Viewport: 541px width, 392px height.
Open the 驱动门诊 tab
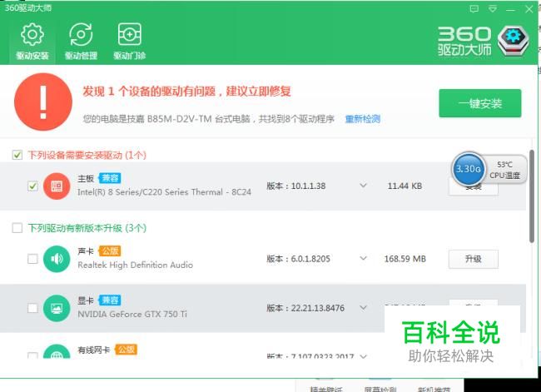pos(129,41)
